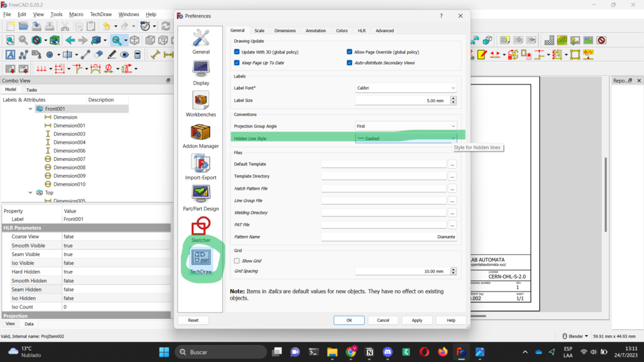Image resolution: width=644 pixels, height=362 pixels.
Task: Browse for the Default Template file
Action: click(452, 164)
